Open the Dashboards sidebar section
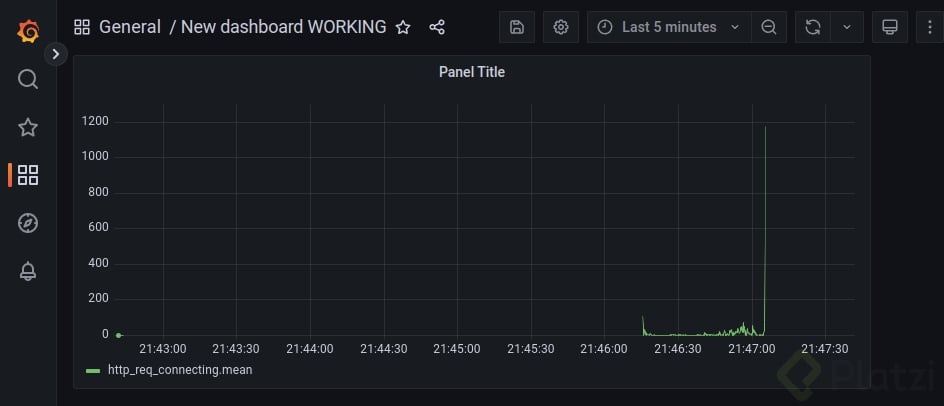The width and height of the screenshot is (944, 406). click(x=28, y=175)
